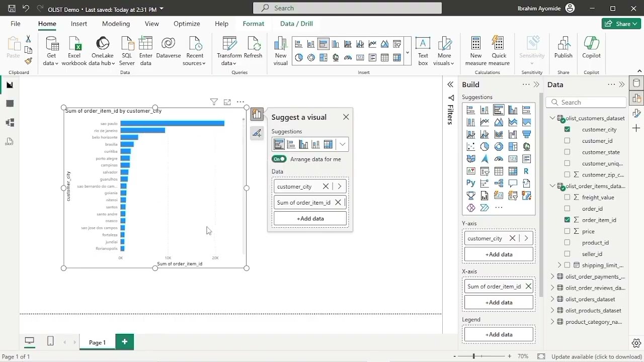Switch to the View ribbon tab
The width and height of the screenshot is (644, 362).
click(151, 24)
